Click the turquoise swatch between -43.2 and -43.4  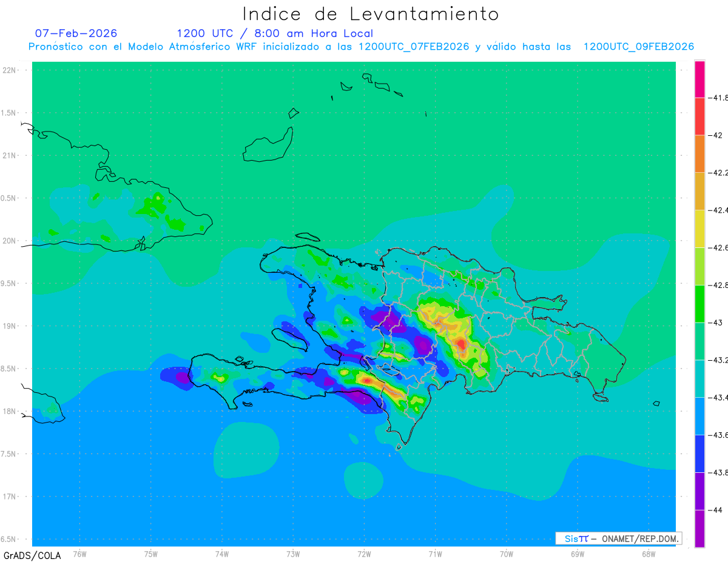(x=699, y=379)
